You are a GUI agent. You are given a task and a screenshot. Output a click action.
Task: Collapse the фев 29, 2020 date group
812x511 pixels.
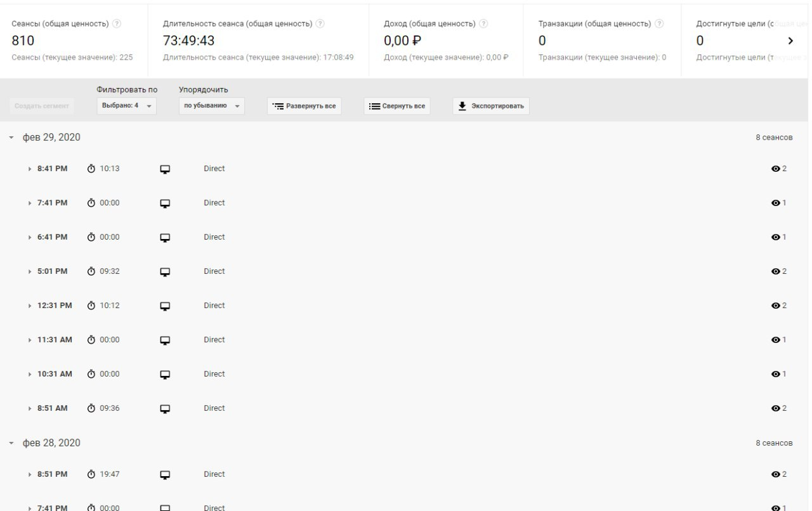click(x=11, y=138)
